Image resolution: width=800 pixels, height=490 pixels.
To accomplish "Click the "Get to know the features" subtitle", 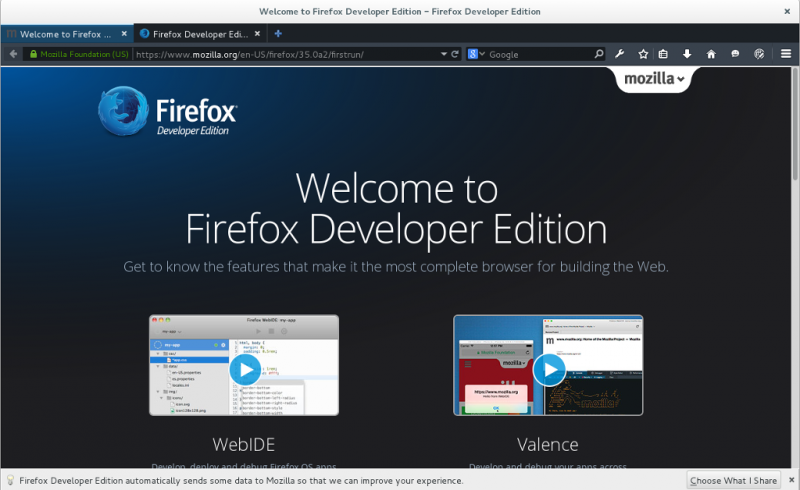I will pyautogui.click(x=396, y=266).
